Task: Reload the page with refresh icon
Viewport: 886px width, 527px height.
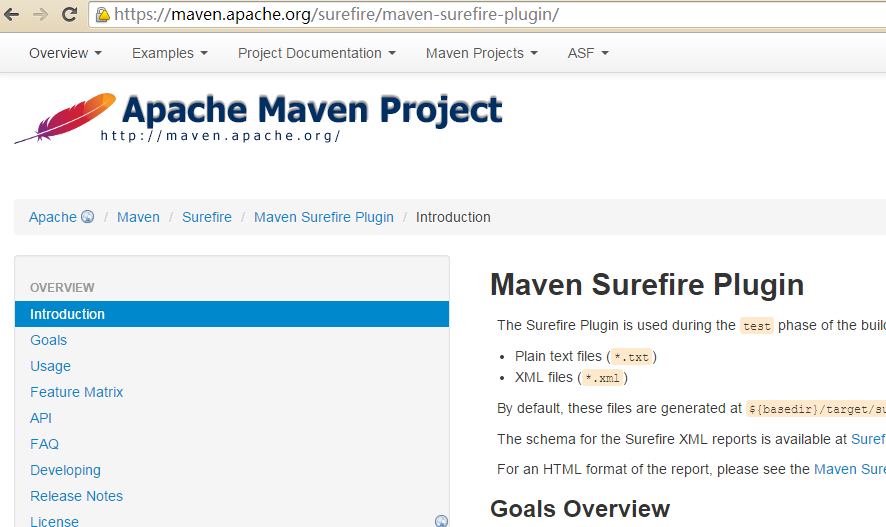Action: tap(70, 14)
